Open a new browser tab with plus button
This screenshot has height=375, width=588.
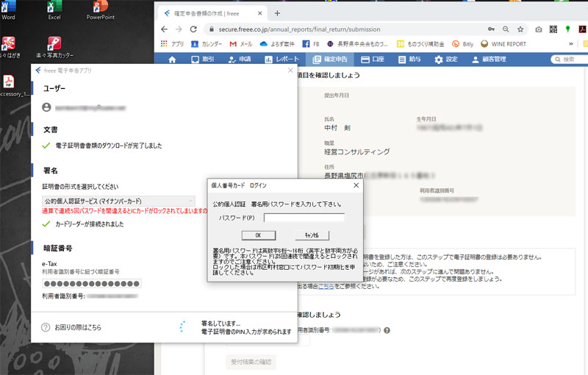277,12
